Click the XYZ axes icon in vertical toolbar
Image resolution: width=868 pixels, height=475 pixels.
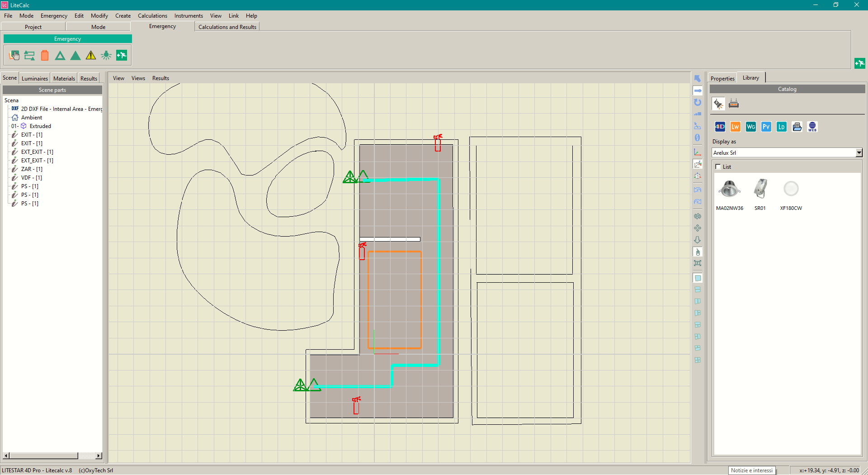[x=698, y=152]
